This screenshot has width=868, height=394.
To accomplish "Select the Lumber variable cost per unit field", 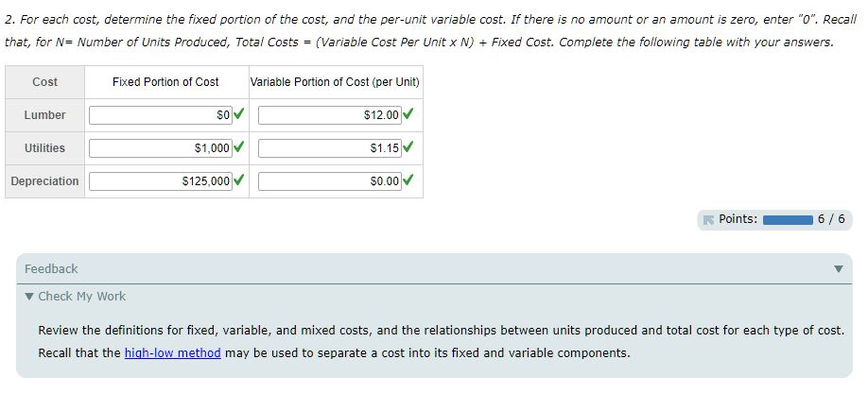I will pos(330,115).
